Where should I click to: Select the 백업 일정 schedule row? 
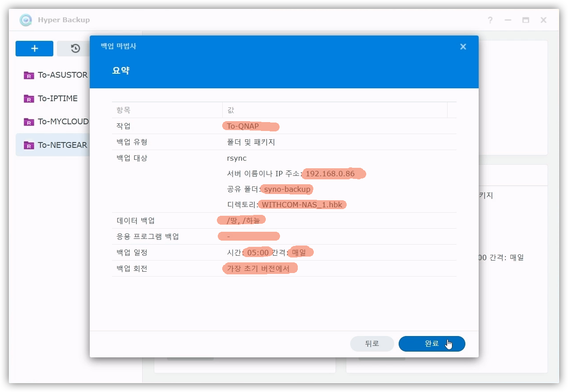coord(284,253)
